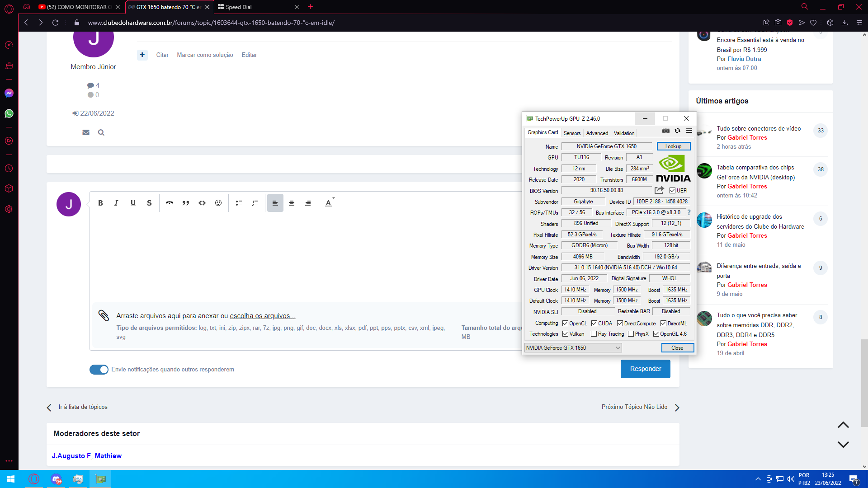Toggle the Vulkan checkbox

pyautogui.click(x=565, y=334)
